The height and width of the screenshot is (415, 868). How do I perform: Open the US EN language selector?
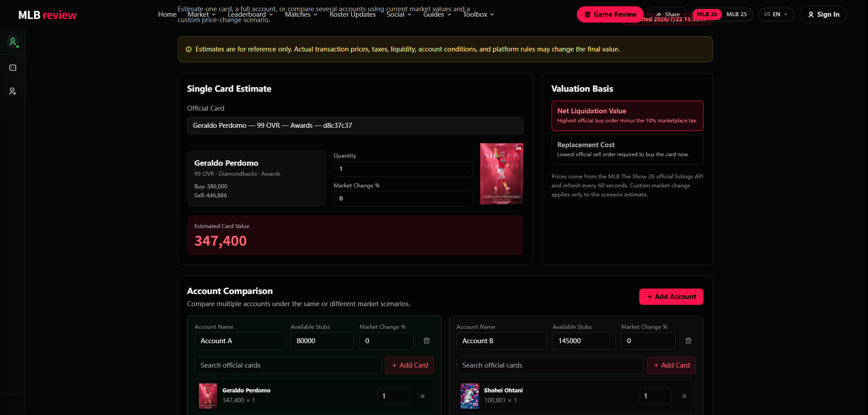(x=776, y=14)
